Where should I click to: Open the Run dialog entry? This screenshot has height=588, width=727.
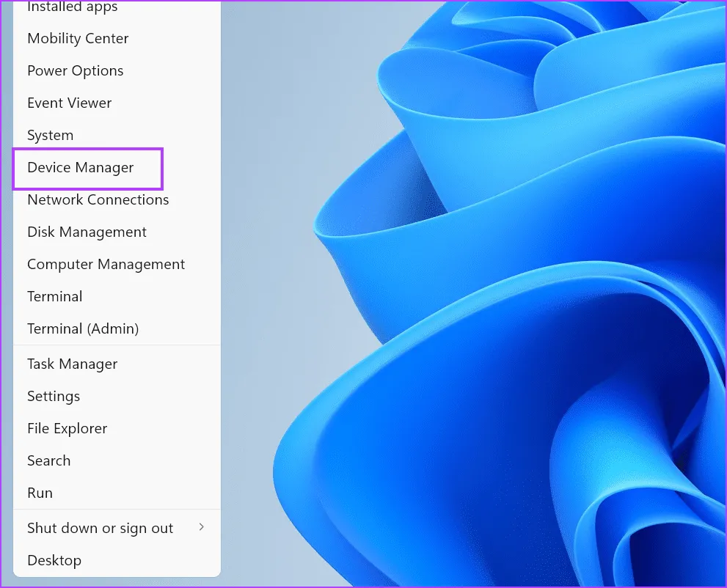[x=40, y=493]
